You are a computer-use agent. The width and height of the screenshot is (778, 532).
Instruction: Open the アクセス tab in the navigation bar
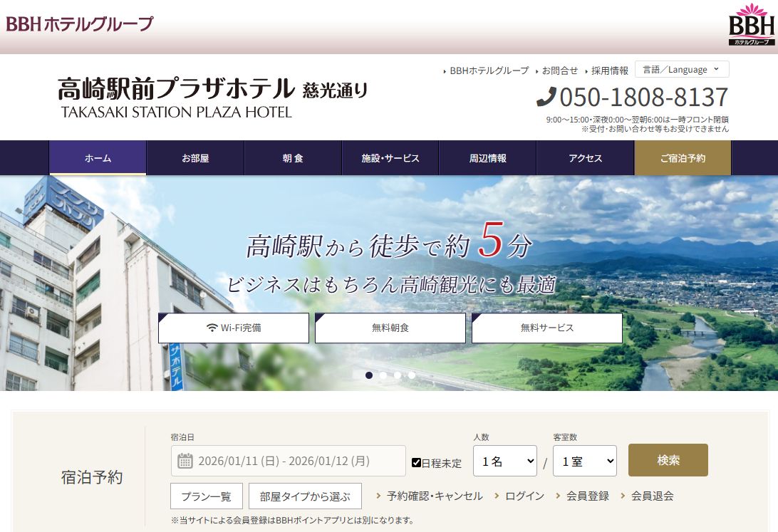(x=585, y=158)
